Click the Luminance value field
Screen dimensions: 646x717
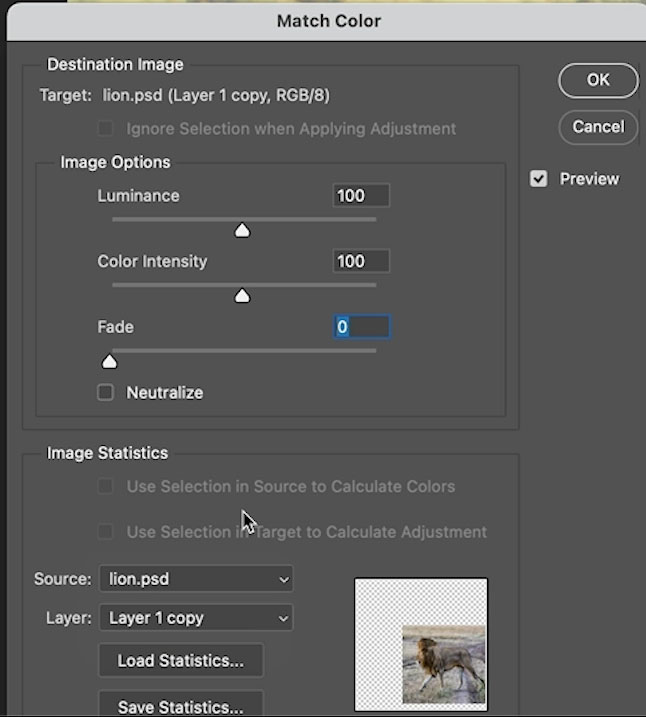click(x=361, y=196)
